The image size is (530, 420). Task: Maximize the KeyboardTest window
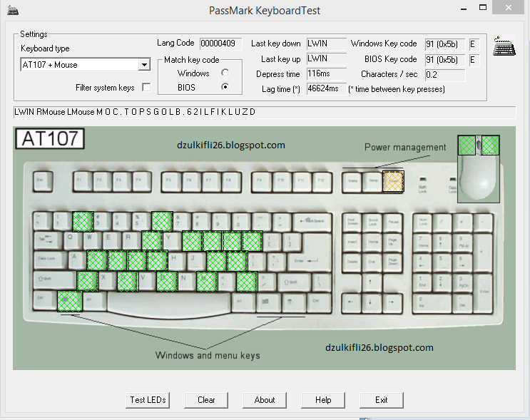(483, 7)
